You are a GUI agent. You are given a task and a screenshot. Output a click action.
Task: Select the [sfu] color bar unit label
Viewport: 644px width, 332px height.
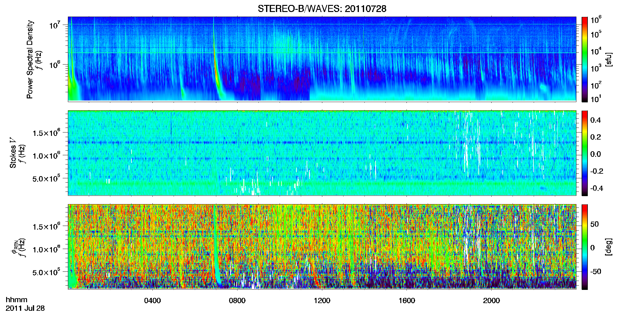(608, 59)
